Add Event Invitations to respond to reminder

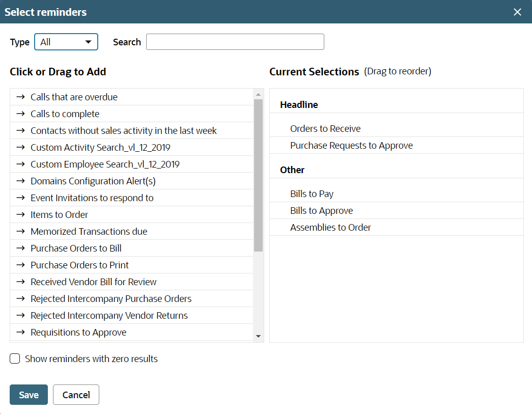click(x=92, y=198)
